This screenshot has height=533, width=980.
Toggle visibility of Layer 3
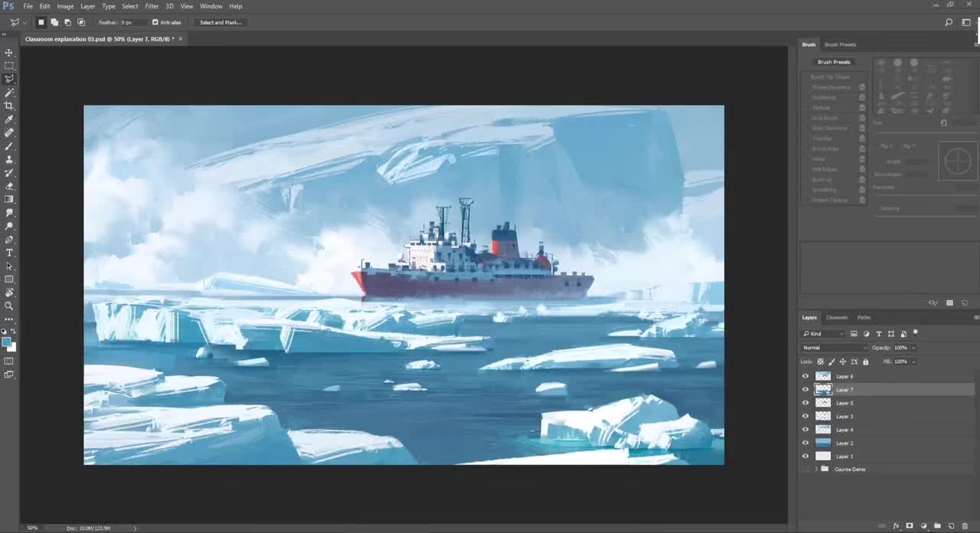805,417
